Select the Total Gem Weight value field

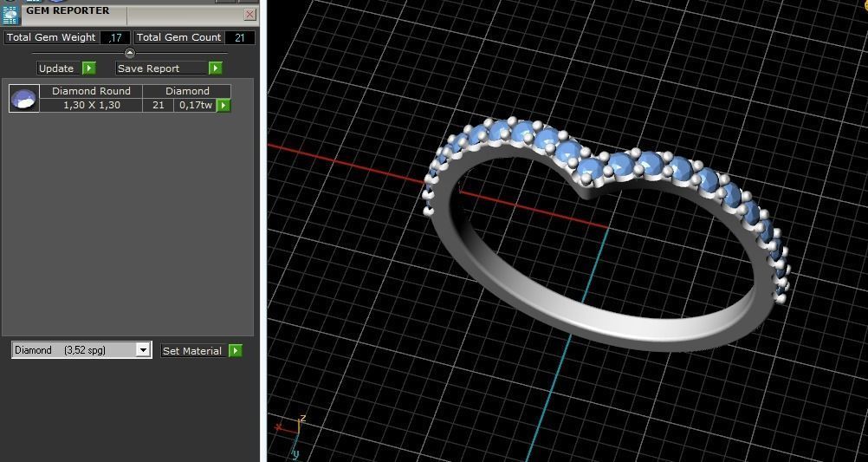pos(115,37)
